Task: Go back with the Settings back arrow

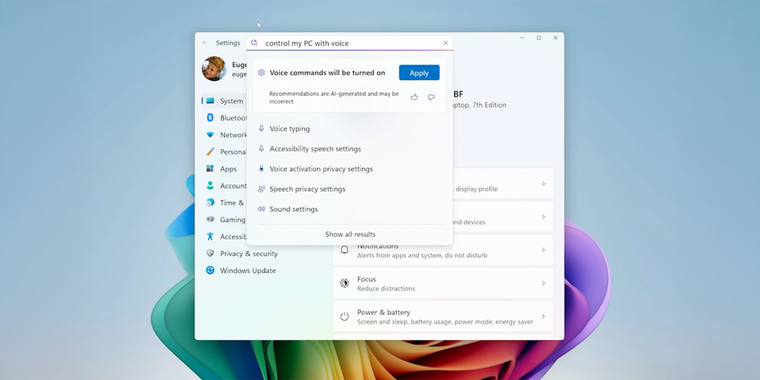Action: pyautogui.click(x=205, y=43)
